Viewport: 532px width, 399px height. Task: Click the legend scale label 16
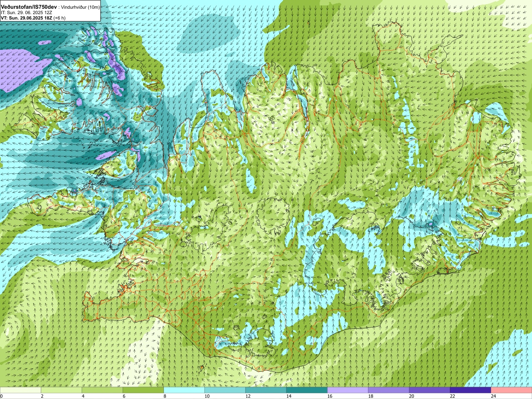(330, 396)
